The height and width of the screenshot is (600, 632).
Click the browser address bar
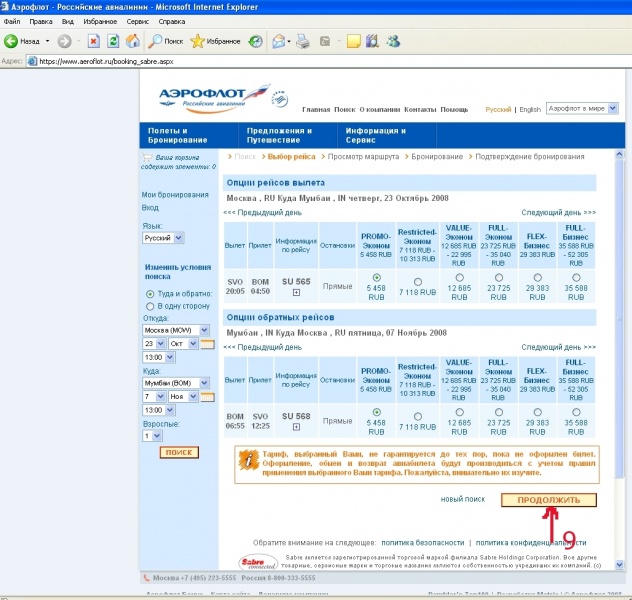pyautogui.click(x=300, y=61)
